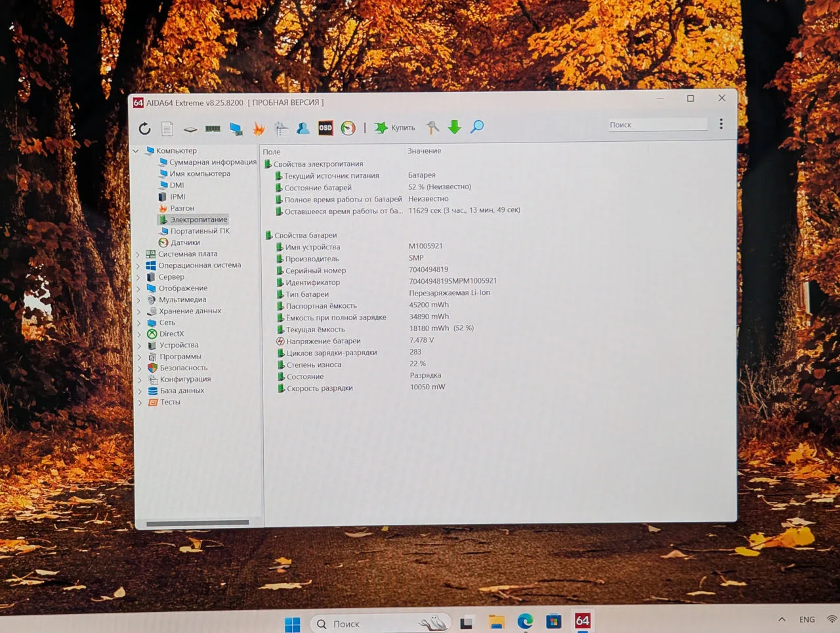Expand the Операционная система node
840x633 pixels.
[138, 266]
